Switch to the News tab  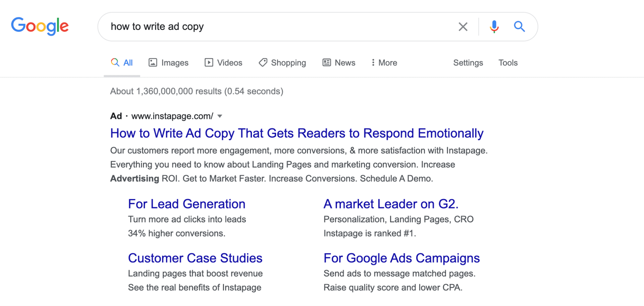(345, 63)
